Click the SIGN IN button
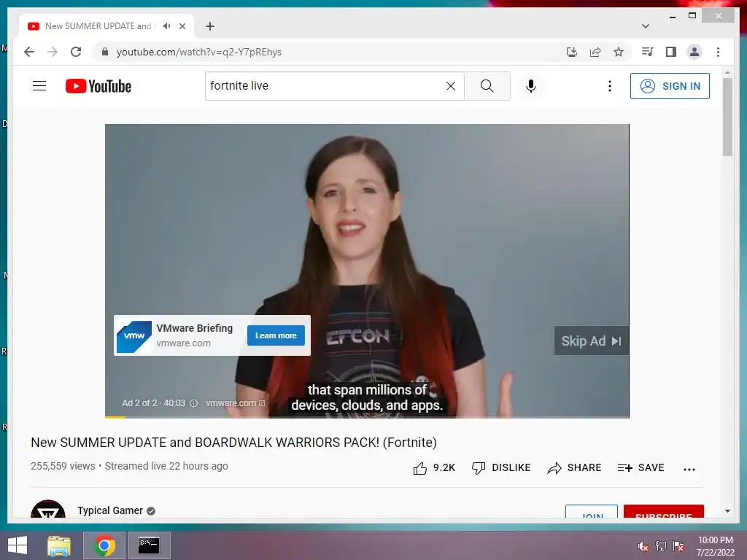 pos(670,86)
